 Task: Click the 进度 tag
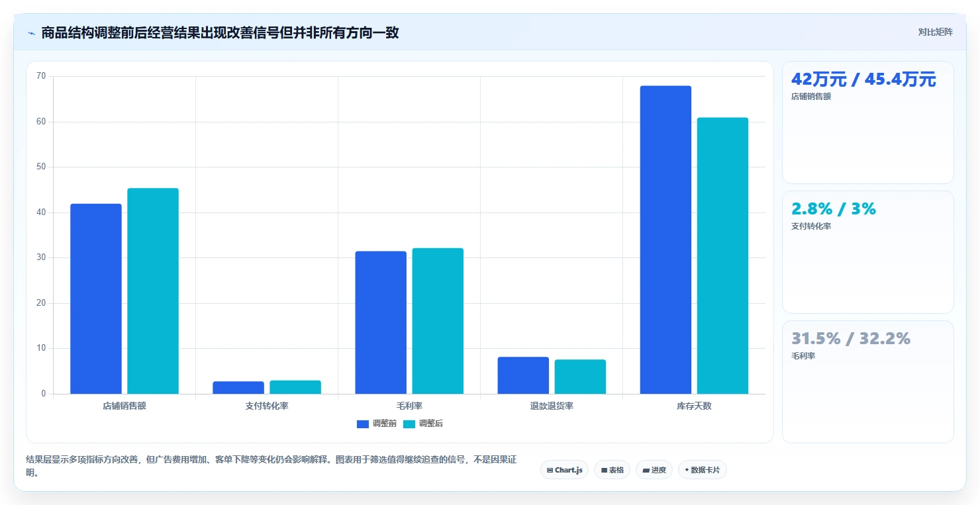[654, 470]
